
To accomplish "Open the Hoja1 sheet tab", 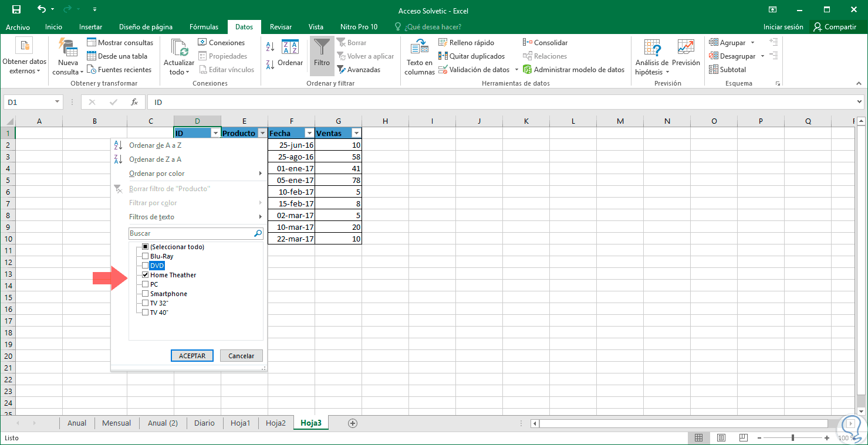I will tap(240, 423).
